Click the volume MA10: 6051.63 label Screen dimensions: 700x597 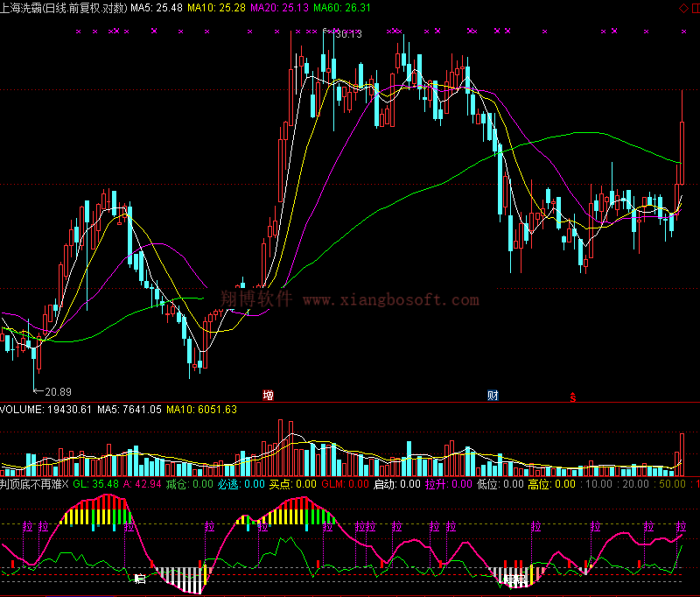click(201, 410)
